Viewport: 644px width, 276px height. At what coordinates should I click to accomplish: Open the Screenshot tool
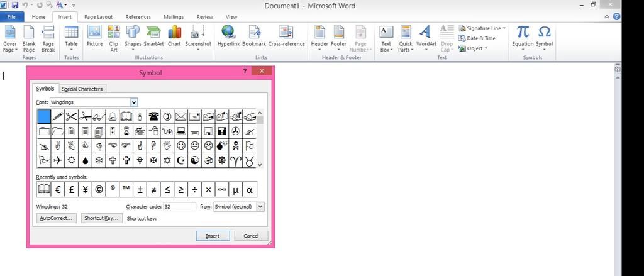tap(198, 38)
